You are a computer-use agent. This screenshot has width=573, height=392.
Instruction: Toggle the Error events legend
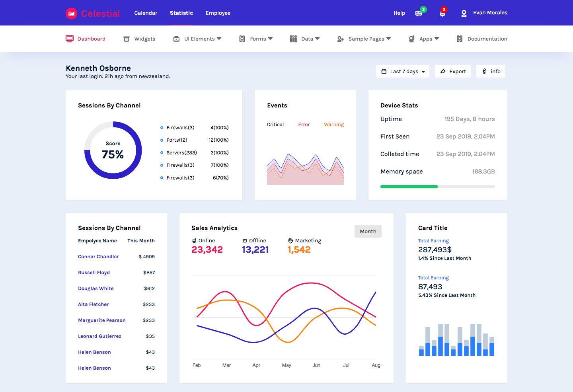coord(304,125)
